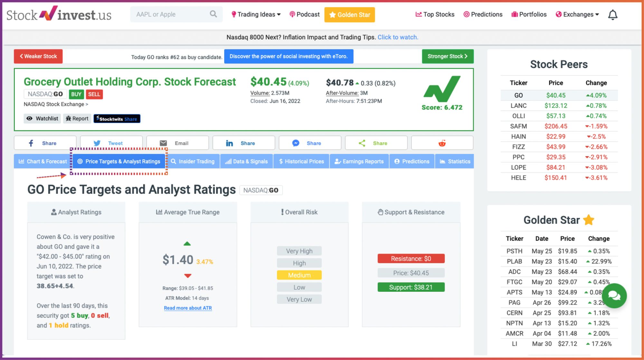Image resolution: width=644 pixels, height=360 pixels.
Task: Click the Twitter bird Tweet icon
Action: [x=97, y=143]
